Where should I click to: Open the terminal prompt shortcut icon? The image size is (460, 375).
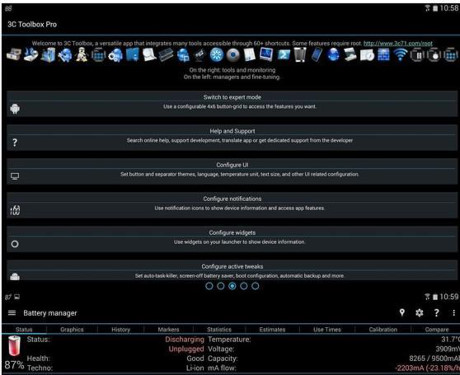click(283, 55)
